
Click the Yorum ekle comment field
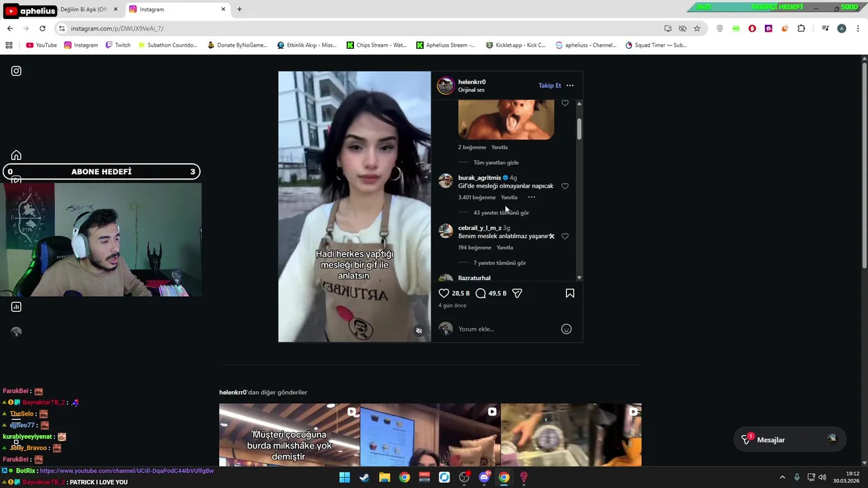[505, 329]
